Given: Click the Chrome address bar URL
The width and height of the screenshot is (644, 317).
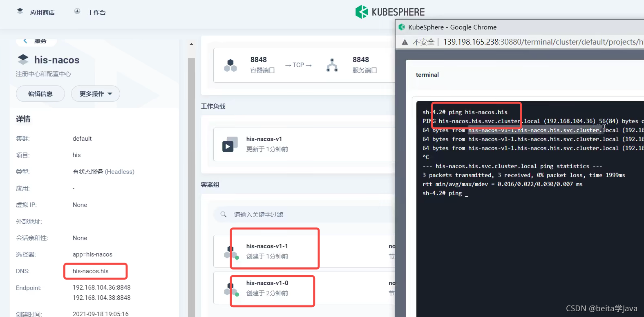Looking at the screenshot, I should (543, 42).
